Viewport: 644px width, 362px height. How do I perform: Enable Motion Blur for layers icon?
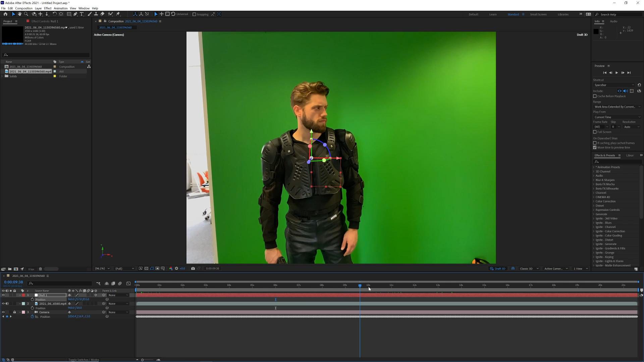pos(120,284)
